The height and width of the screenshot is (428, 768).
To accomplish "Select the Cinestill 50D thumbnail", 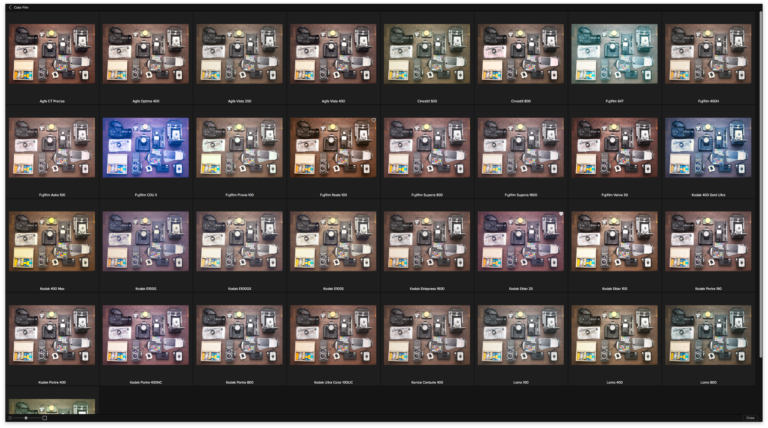I will click(x=427, y=54).
